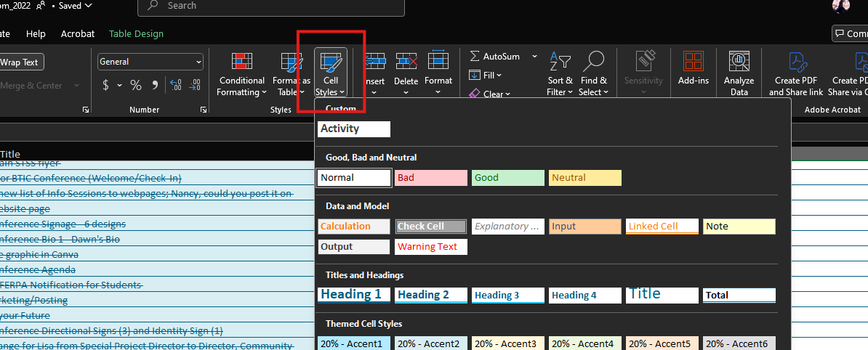Screen dimensions: 868x350
Task: Apply the Note cell style
Action: (x=739, y=226)
